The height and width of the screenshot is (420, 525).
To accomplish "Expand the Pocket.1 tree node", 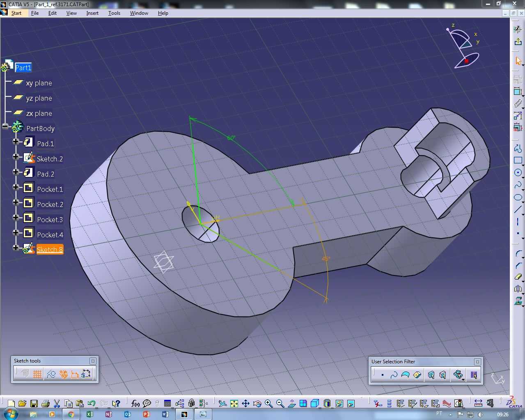I will click(x=16, y=187).
